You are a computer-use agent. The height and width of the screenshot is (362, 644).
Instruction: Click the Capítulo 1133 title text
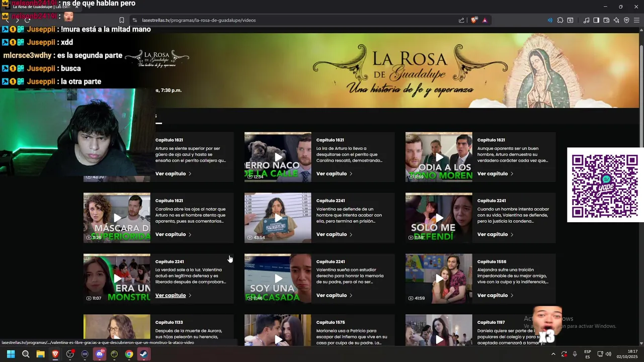point(169,322)
